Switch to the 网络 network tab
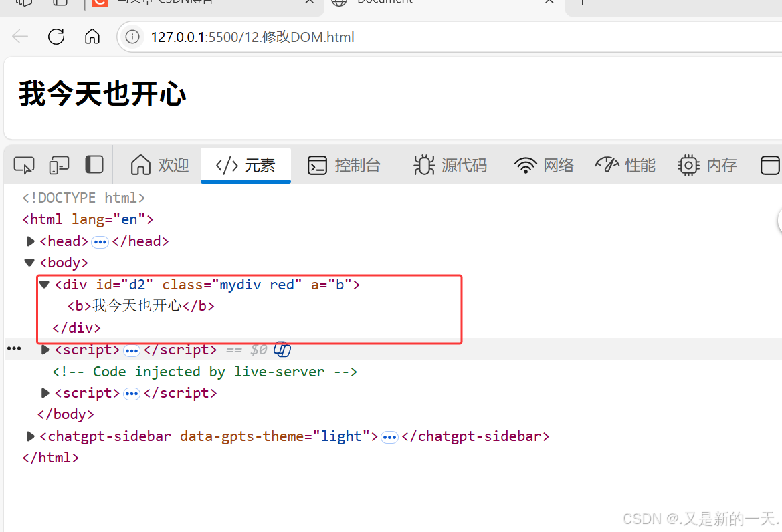782x532 pixels. click(544, 165)
